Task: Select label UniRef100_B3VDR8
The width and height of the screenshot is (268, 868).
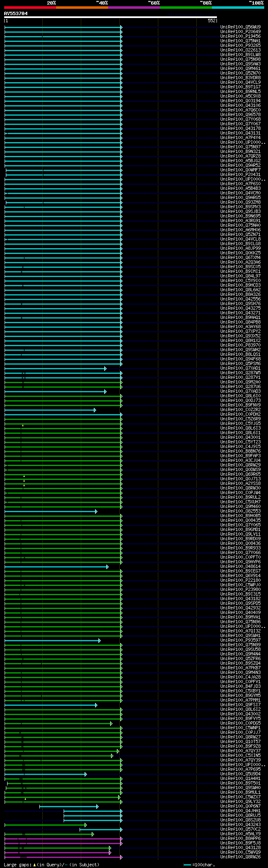Action: click(240, 78)
